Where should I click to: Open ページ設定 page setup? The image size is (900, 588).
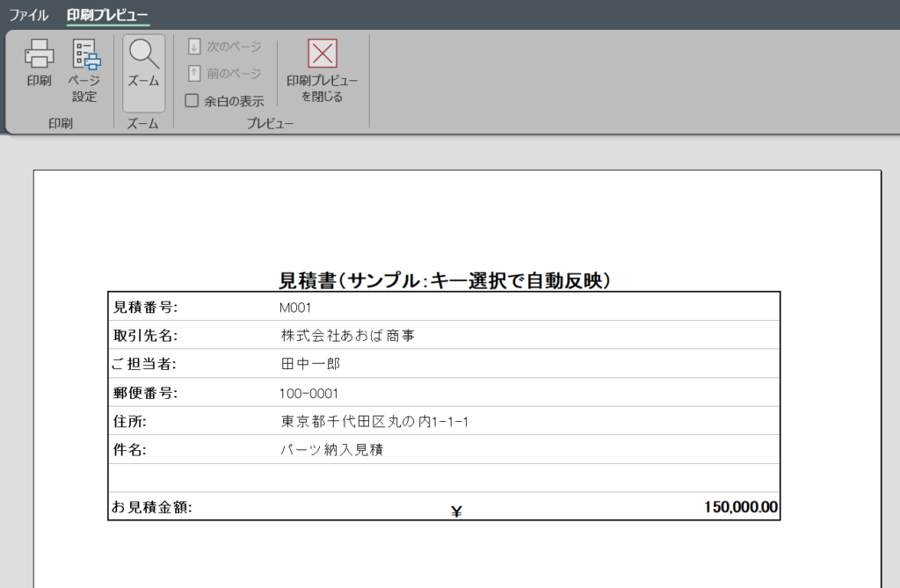coord(85,56)
